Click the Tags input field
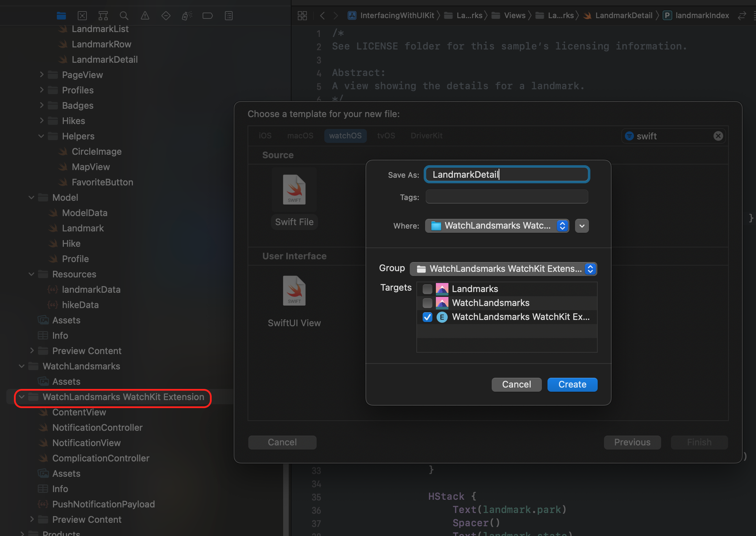This screenshot has height=536, width=756. [x=507, y=197]
